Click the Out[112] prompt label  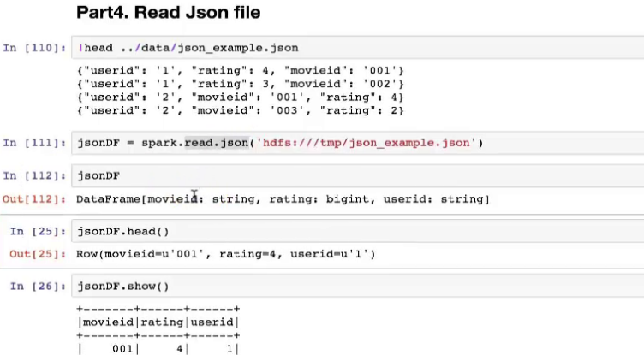34,199
